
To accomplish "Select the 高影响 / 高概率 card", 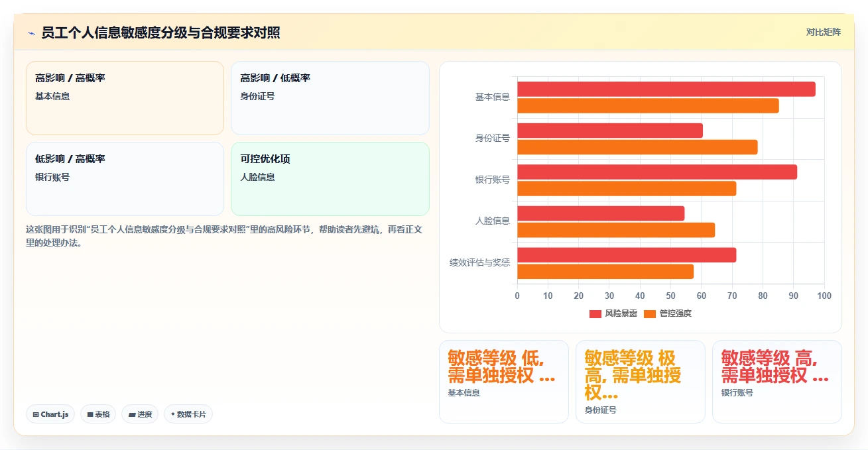I will point(125,98).
